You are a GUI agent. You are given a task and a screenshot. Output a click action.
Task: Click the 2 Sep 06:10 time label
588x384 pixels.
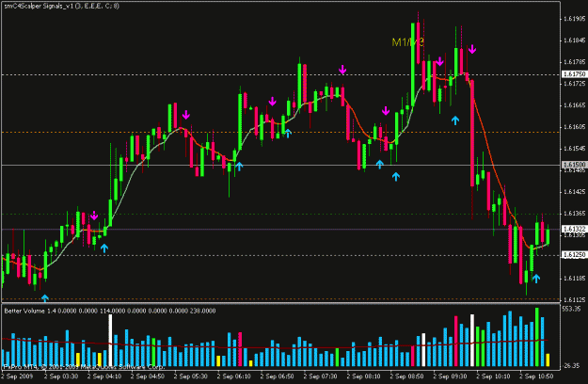point(234,376)
